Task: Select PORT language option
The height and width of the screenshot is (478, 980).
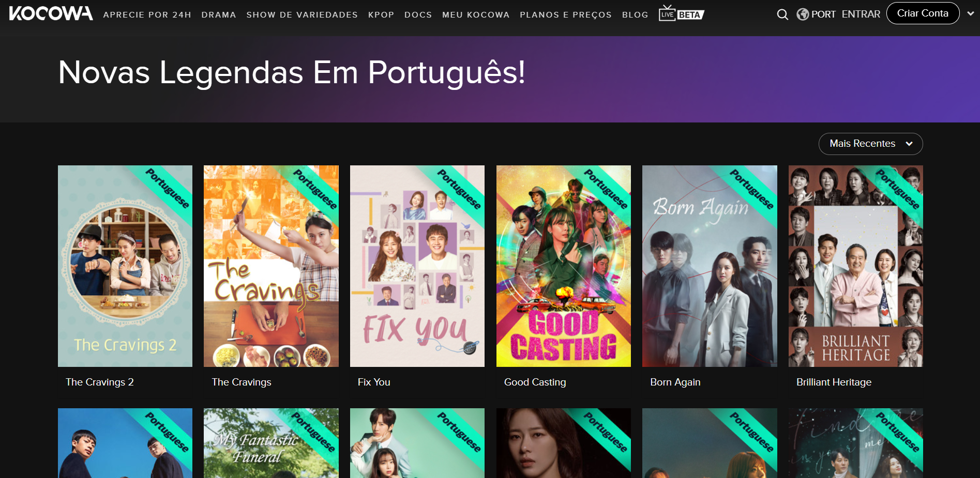Action: point(823,14)
